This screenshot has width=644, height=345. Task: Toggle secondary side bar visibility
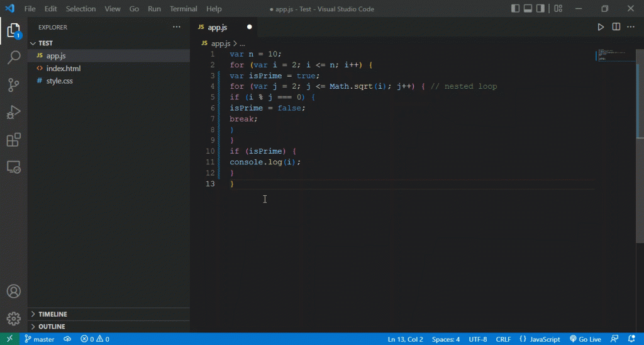[540, 9]
